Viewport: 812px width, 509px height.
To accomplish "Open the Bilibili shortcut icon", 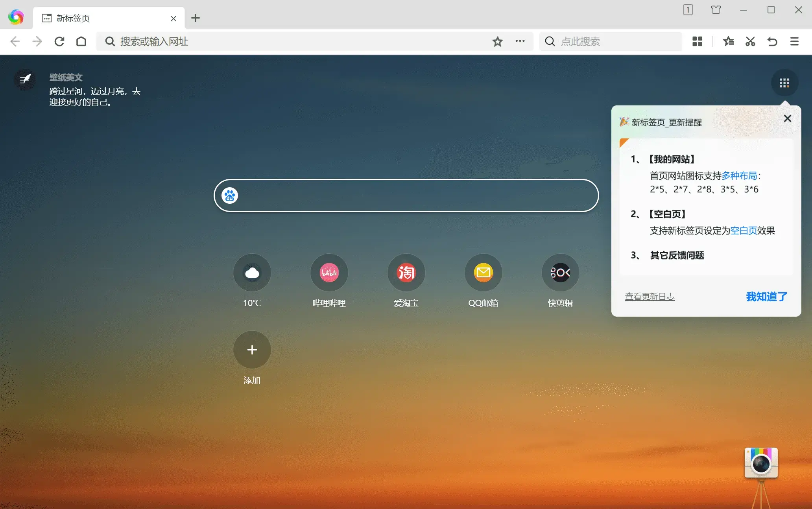I will point(329,273).
